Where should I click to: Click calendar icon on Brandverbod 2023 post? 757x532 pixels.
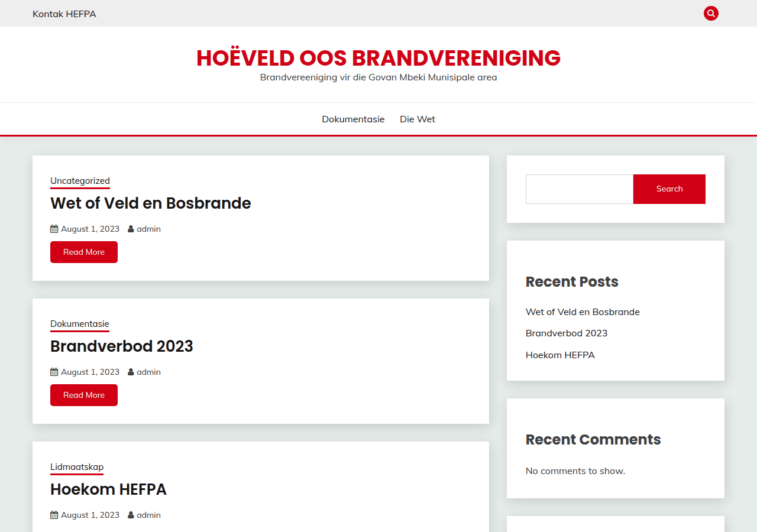pos(54,372)
